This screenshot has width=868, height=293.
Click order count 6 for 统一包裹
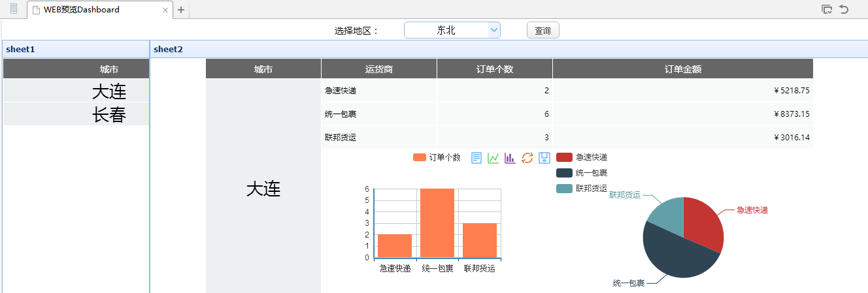[495, 114]
